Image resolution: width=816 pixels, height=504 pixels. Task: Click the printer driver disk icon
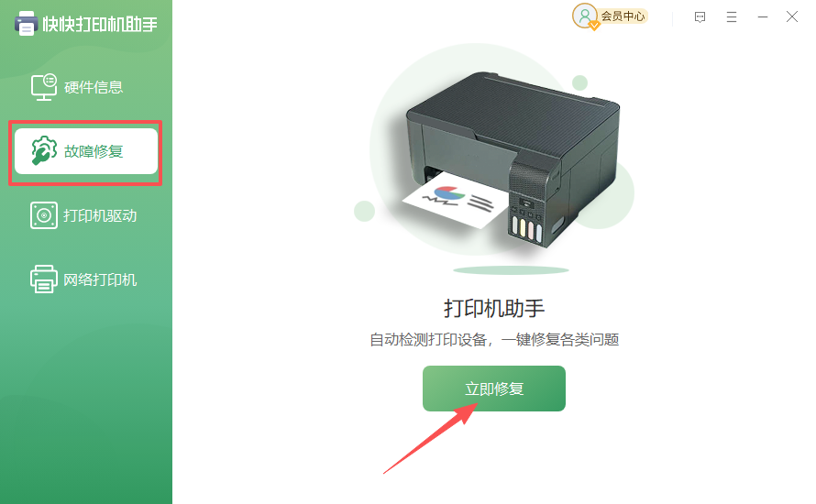pyautogui.click(x=44, y=215)
